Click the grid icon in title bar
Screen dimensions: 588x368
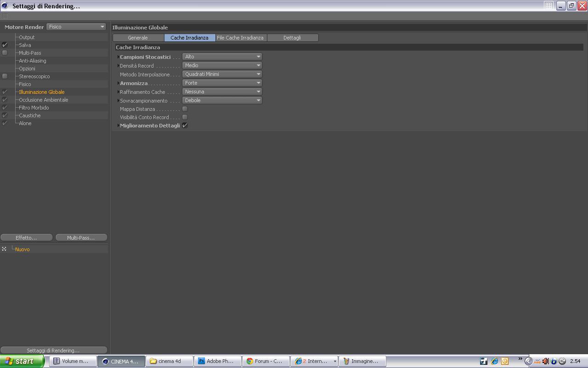click(548, 6)
